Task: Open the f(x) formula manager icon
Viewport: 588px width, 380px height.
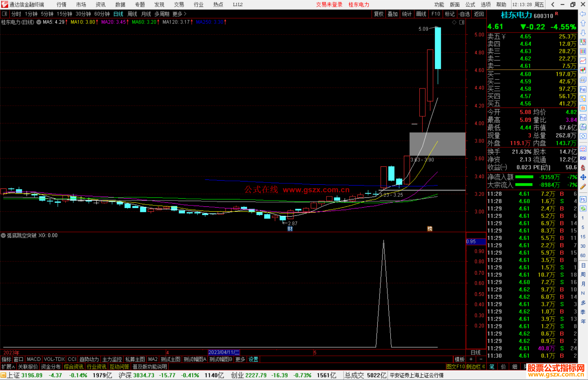Action: pos(583,127)
